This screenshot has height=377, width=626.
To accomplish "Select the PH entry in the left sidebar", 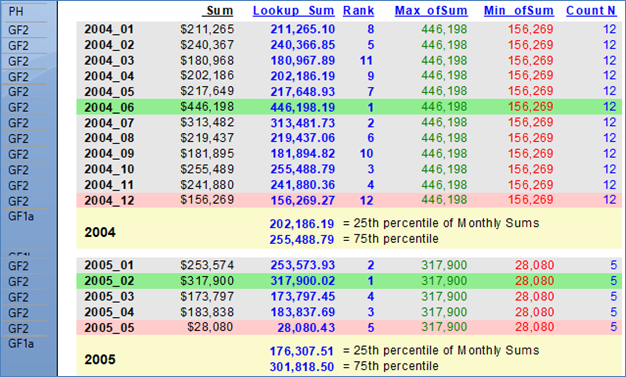I will pyautogui.click(x=16, y=12).
